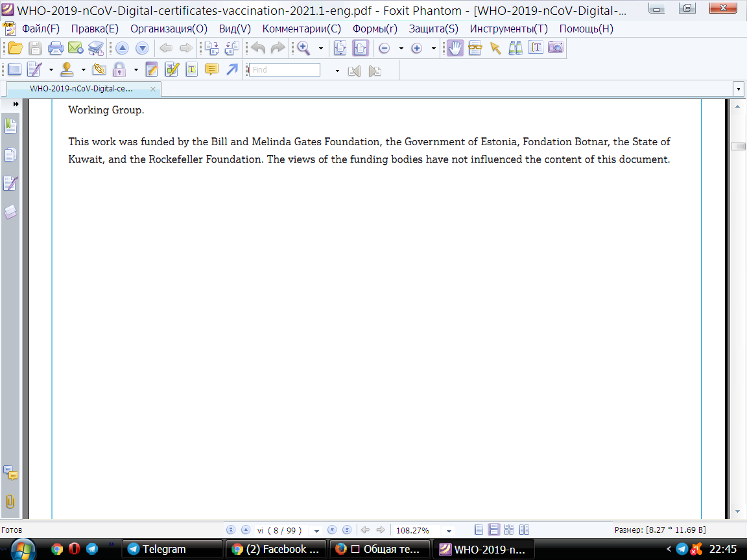Click the Typewriter T tool icon
The width and height of the screenshot is (747, 560).
click(x=191, y=69)
